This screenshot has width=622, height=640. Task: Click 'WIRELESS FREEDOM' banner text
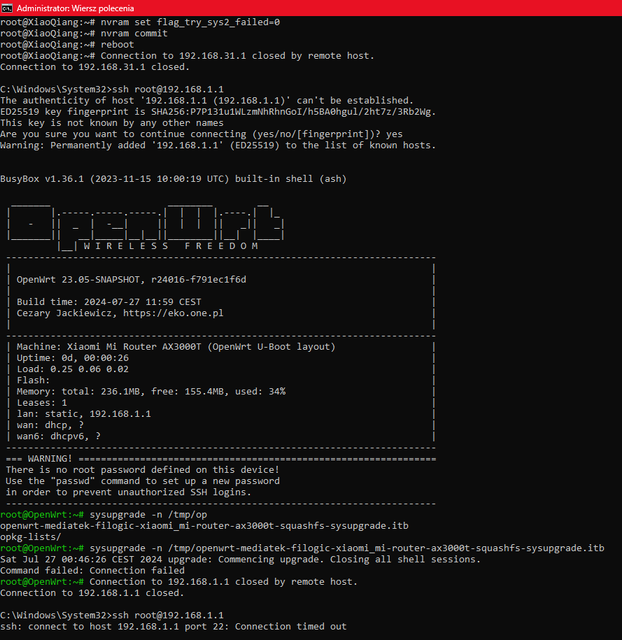(x=171, y=246)
